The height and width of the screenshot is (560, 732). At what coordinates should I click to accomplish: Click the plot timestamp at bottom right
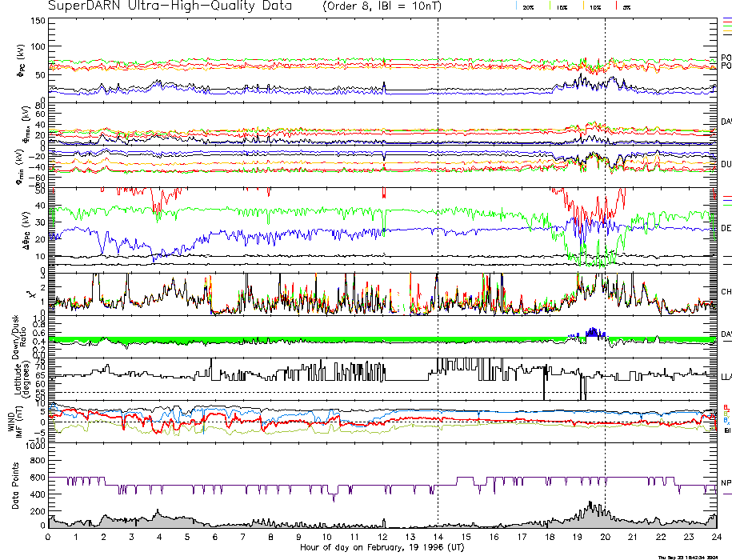point(691,556)
